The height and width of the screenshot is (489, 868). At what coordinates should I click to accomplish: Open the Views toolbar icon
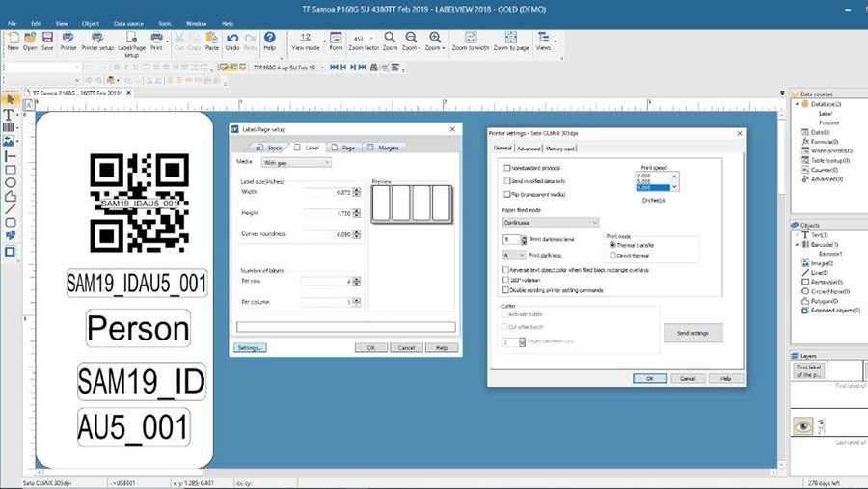544,41
